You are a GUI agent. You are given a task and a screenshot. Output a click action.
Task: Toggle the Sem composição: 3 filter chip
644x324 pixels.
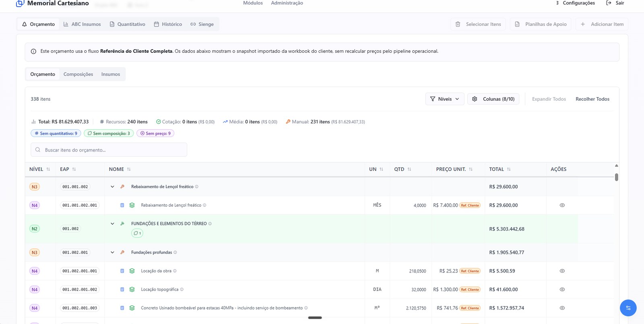click(x=109, y=133)
